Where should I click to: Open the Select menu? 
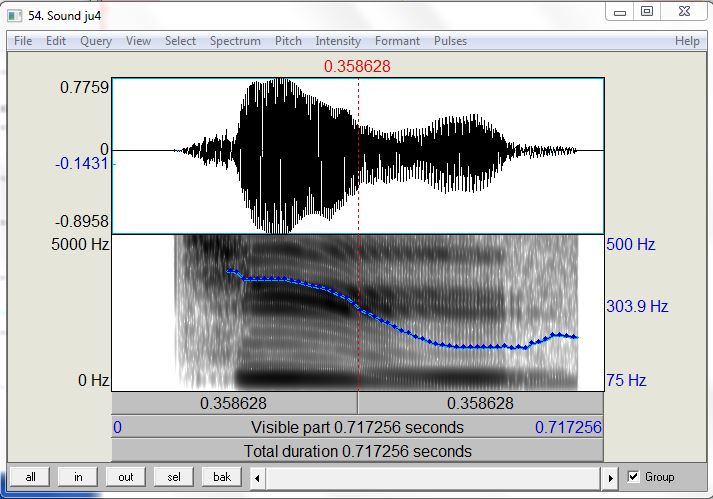(180, 41)
